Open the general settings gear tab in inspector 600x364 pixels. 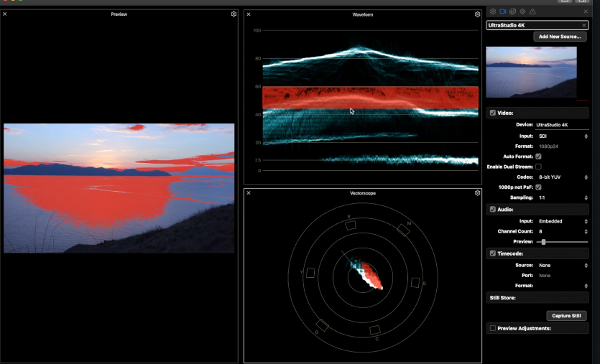click(493, 12)
